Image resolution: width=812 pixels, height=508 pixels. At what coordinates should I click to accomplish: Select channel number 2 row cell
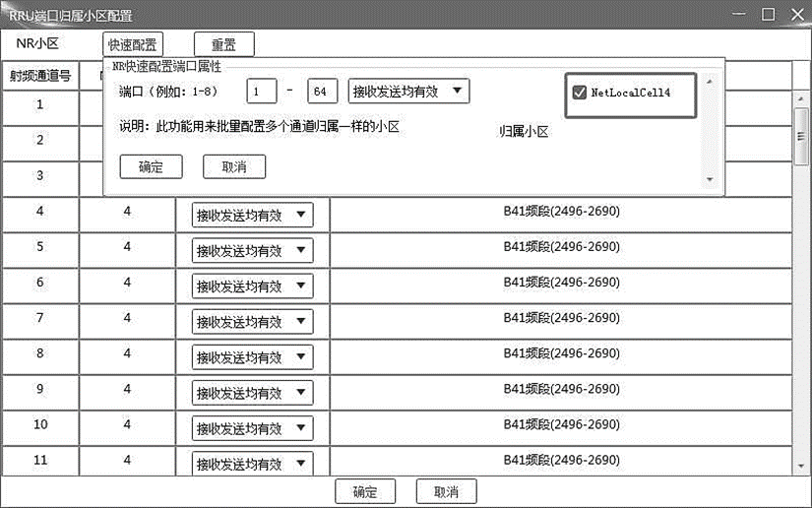pyautogui.click(x=40, y=144)
